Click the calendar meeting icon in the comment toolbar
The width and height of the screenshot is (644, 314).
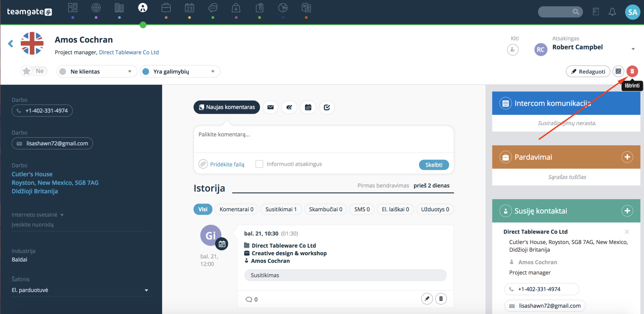pyautogui.click(x=308, y=107)
